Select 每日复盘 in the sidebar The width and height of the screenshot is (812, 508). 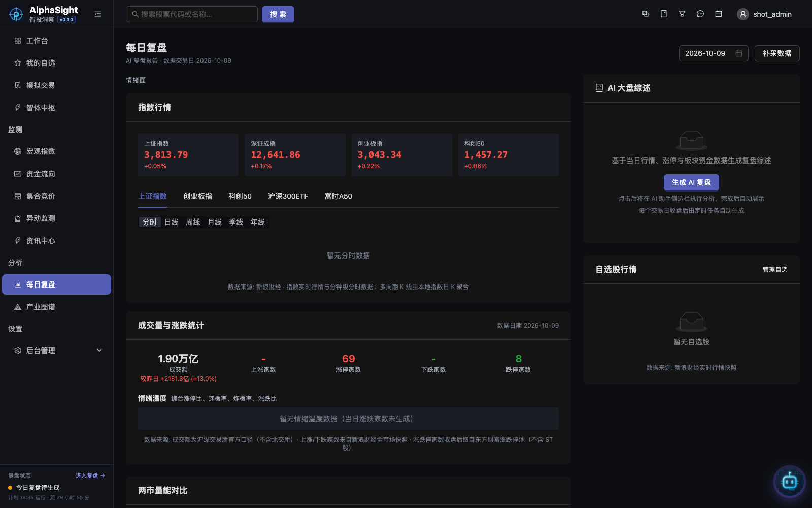click(x=57, y=284)
